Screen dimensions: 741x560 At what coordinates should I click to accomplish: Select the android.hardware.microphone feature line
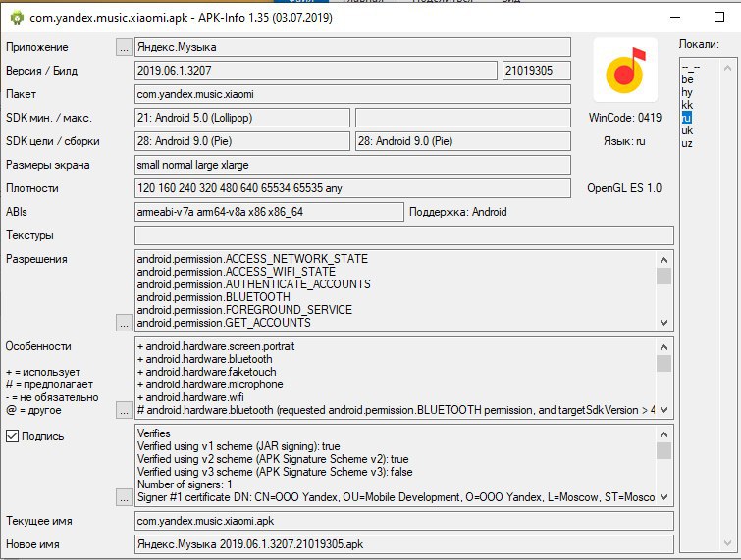(x=210, y=384)
